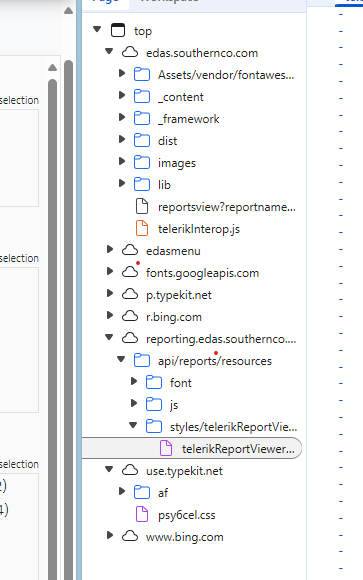Collapse the top tree node
The width and height of the screenshot is (363, 580).
[97, 29]
